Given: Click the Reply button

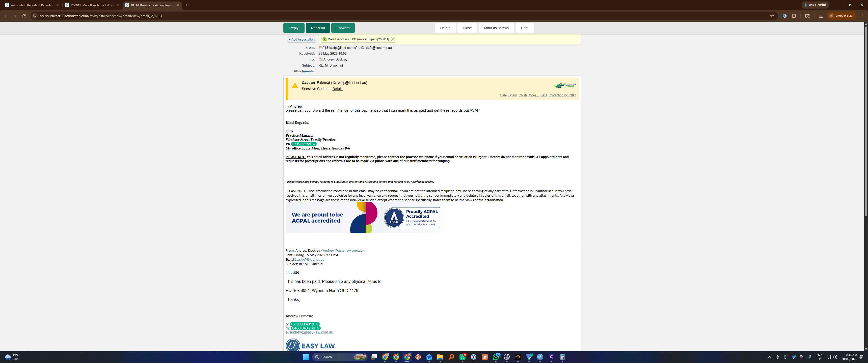Looking at the screenshot, I should [x=293, y=28].
